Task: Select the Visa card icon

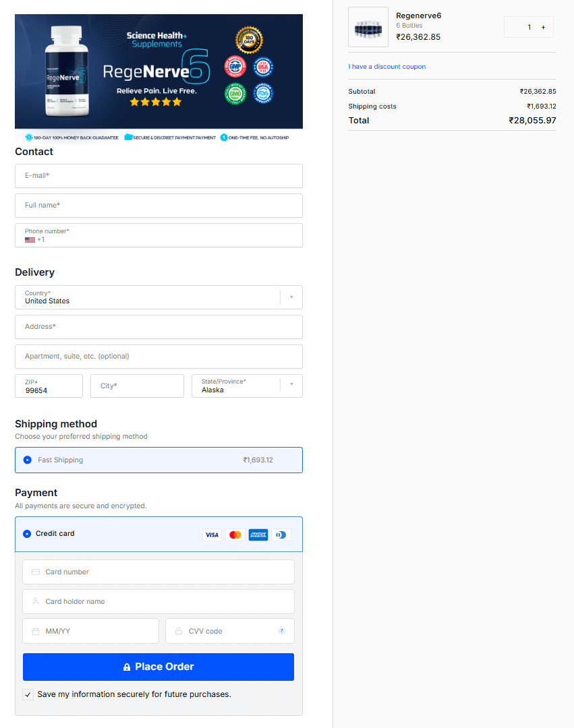Action: click(x=212, y=534)
